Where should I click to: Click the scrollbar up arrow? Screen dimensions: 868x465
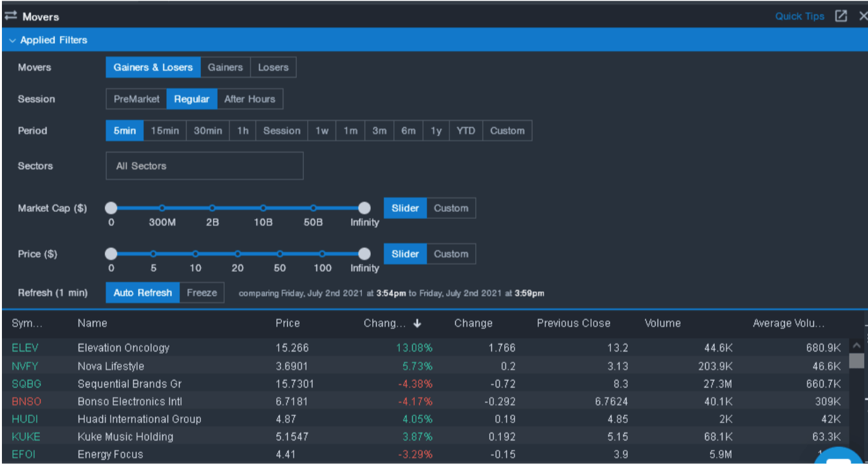pos(856,345)
